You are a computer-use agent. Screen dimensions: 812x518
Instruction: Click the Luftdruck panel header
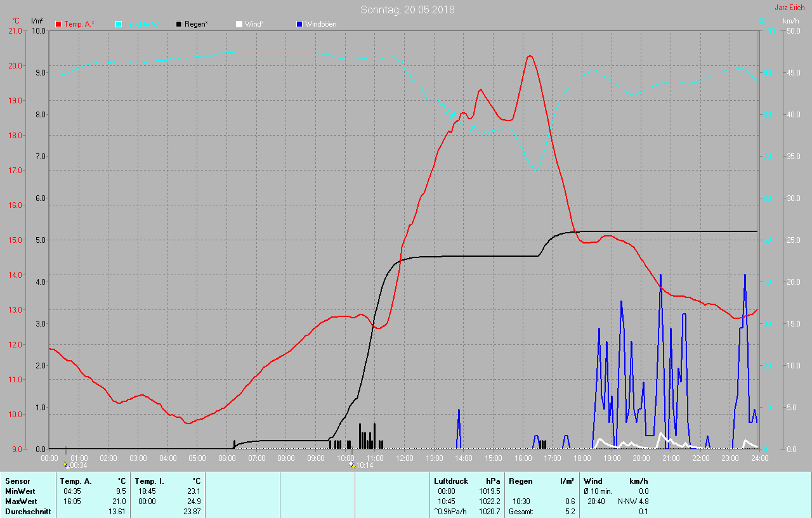point(450,481)
